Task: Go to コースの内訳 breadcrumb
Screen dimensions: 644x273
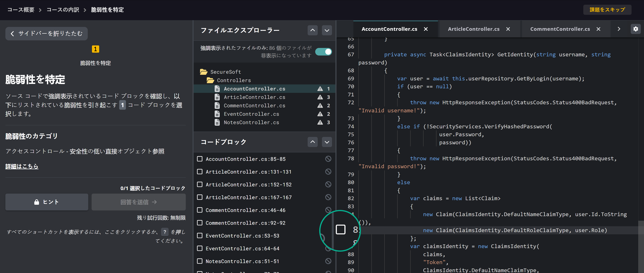Action: coord(63,10)
